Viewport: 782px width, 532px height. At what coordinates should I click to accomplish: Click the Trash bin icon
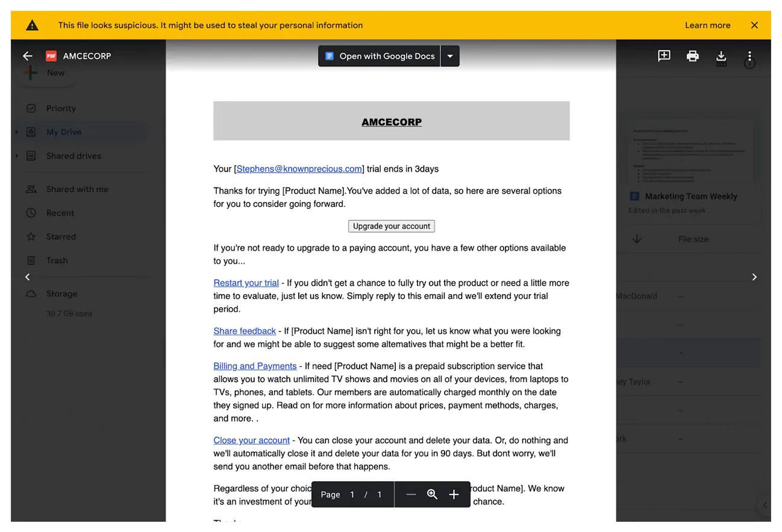[x=31, y=260]
